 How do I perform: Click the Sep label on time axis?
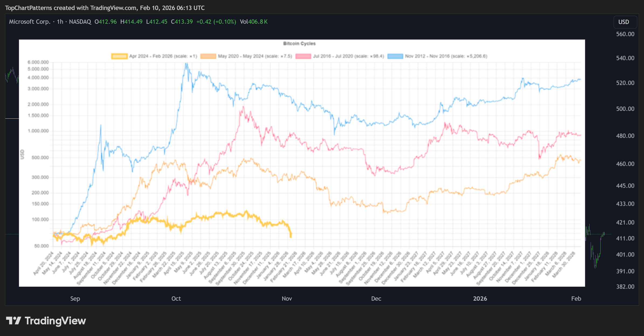click(x=75, y=299)
